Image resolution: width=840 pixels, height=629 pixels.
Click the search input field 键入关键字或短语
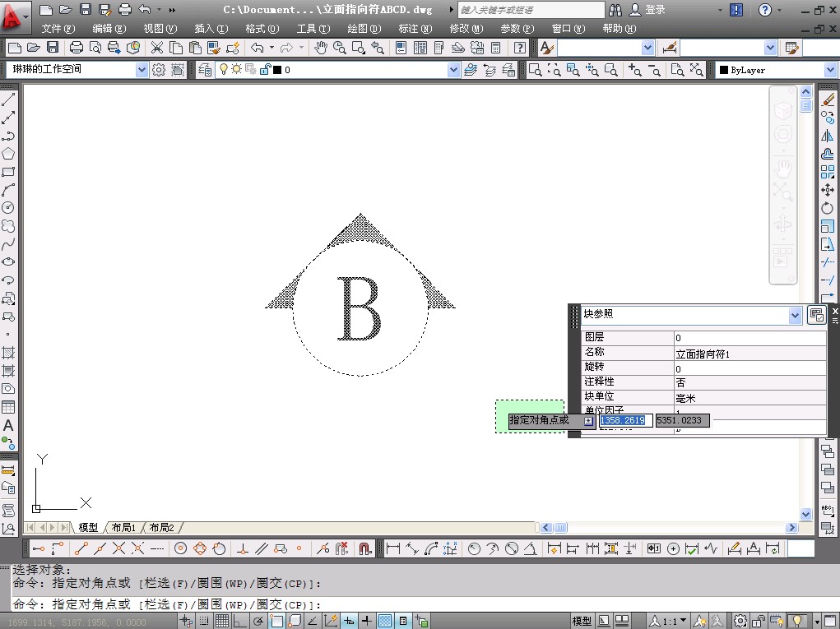coord(527,10)
